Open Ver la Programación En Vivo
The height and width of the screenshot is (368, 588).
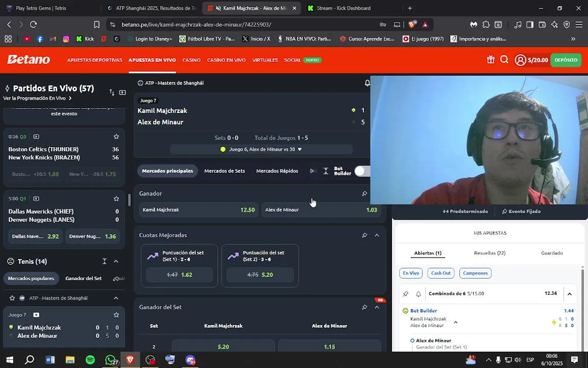tap(37, 98)
